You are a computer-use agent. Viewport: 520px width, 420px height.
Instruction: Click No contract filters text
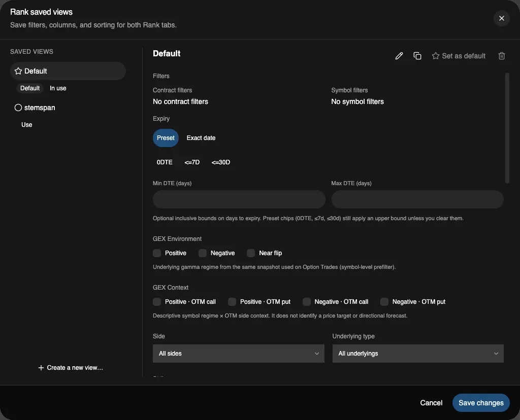[180, 101]
